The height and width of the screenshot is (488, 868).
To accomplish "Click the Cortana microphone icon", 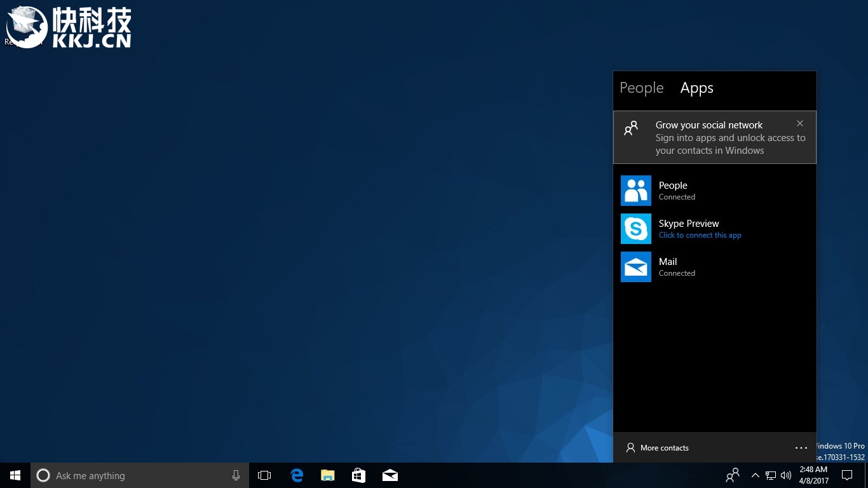I will (x=236, y=475).
